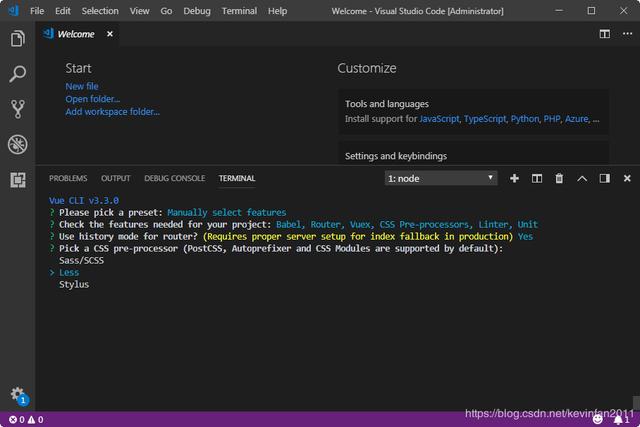Open the Extensions view in activity bar

[x=18, y=180]
